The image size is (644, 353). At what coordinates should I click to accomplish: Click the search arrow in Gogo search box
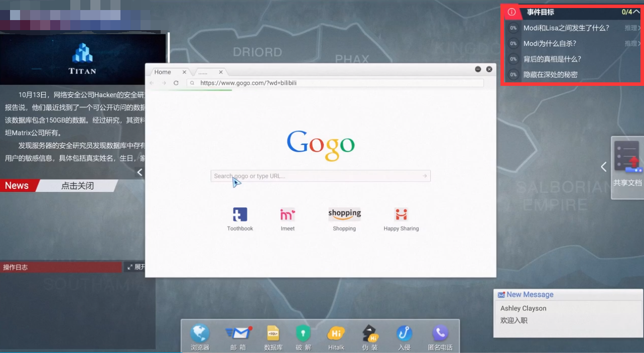[x=425, y=176]
